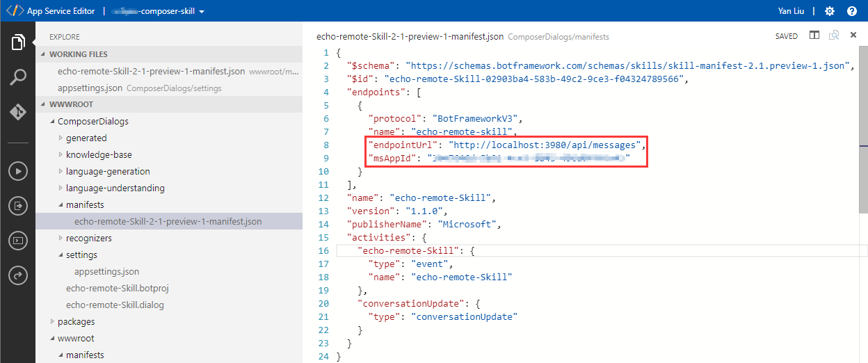Close the editor with the X icon

pos(853,35)
